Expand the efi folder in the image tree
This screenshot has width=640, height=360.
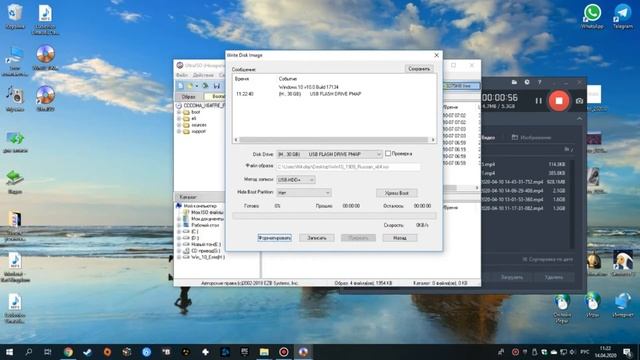pos(179,118)
